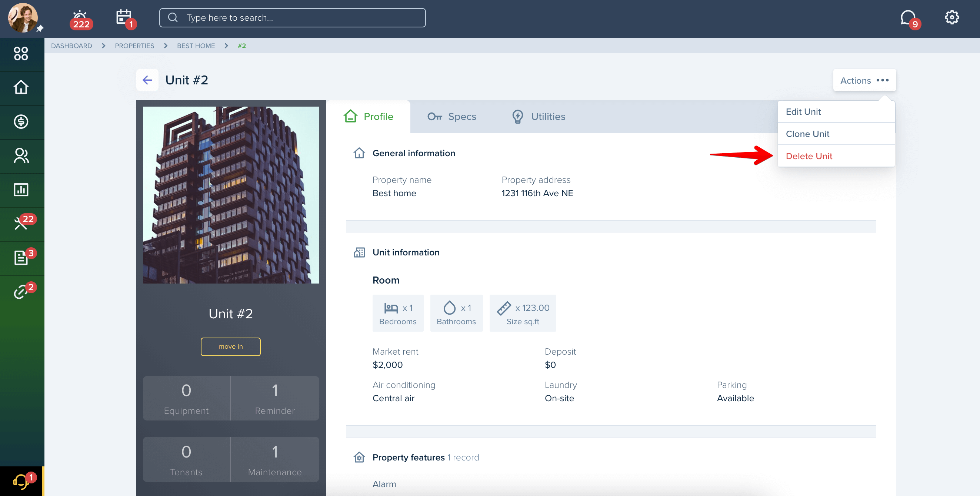Click the 'Unit #2' page title

point(187,80)
